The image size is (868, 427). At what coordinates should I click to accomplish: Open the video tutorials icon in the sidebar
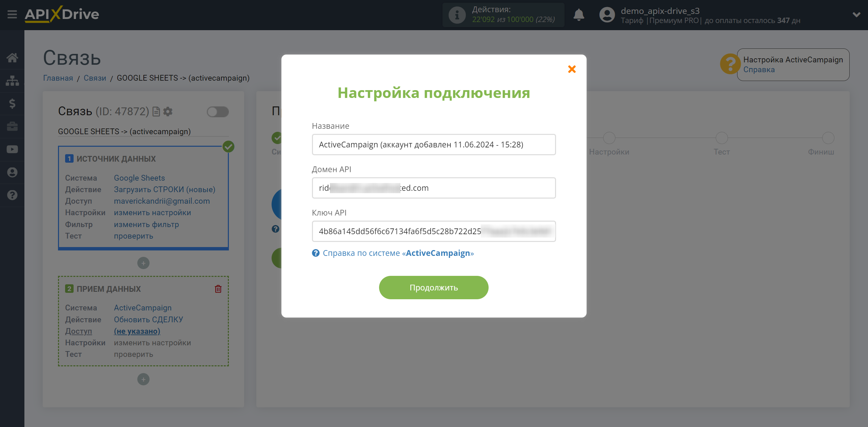point(12,149)
